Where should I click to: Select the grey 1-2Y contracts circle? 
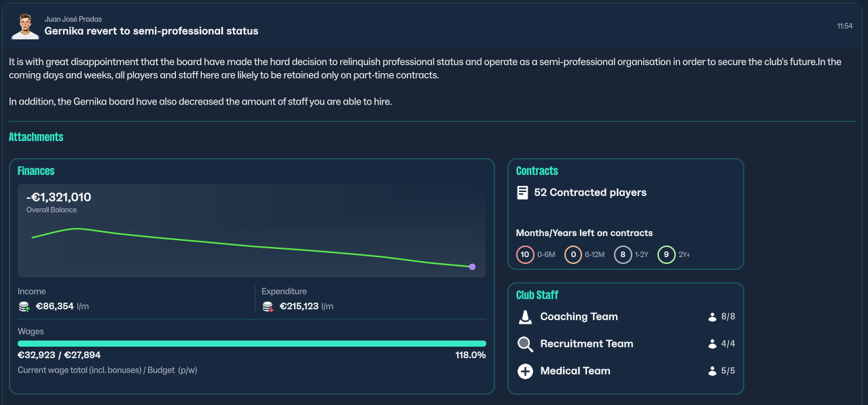[x=623, y=255]
